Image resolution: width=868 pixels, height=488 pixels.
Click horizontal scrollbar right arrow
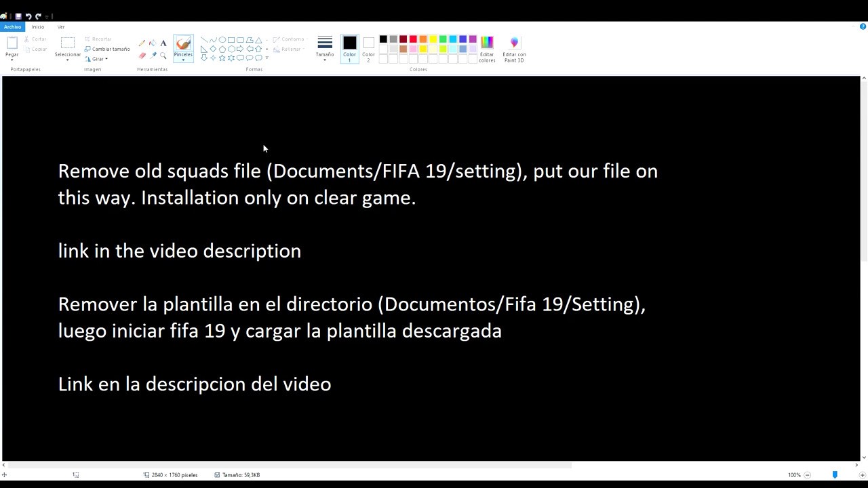click(856, 465)
